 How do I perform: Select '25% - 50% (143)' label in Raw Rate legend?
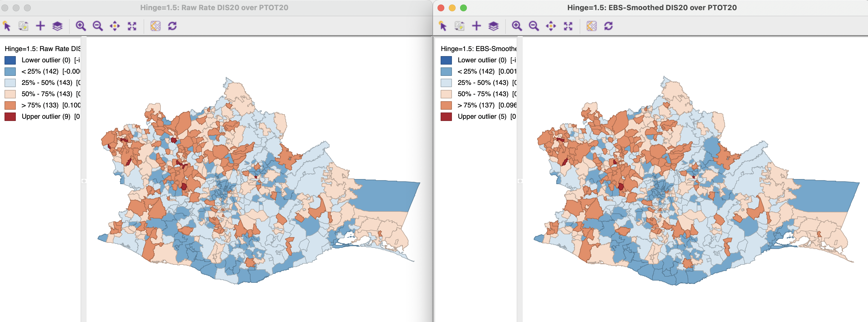(x=47, y=83)
